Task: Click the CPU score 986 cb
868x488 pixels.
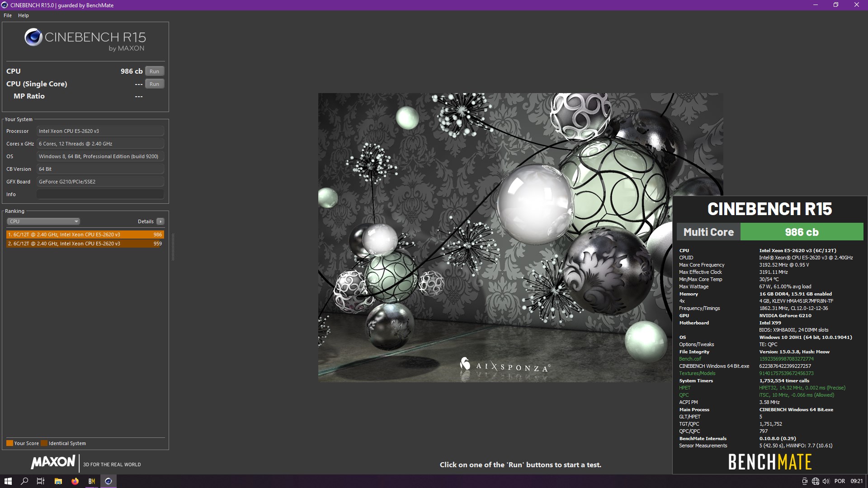Action: [x=132, y=71]
